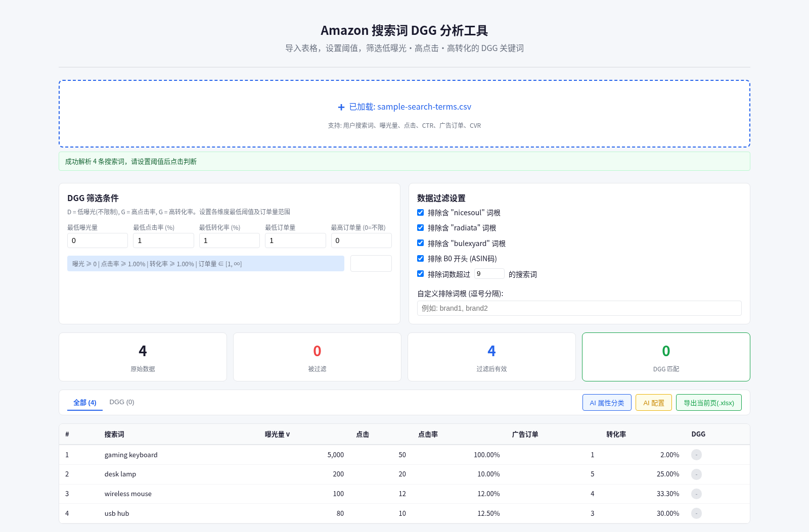Click the "usb hub" search term cell
This screenshot has width=809, height=532.
pyautogui.click(x=117, y=514)
